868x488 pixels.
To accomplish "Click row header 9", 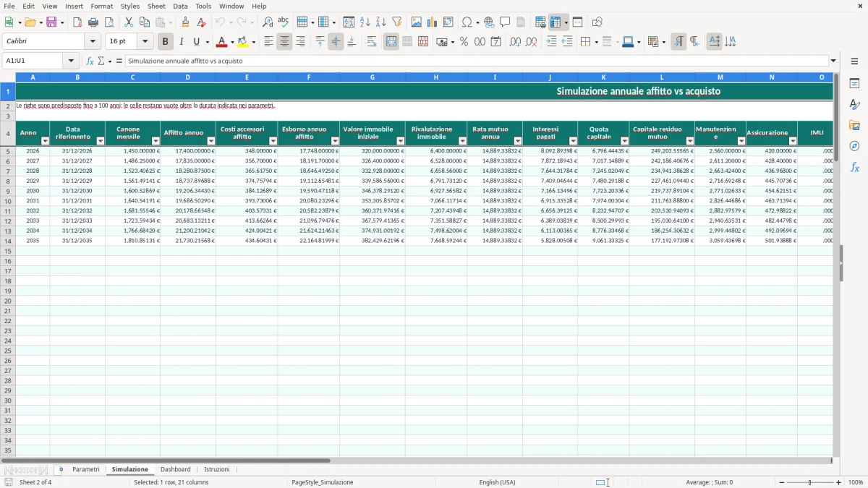I will click(8, 191).
